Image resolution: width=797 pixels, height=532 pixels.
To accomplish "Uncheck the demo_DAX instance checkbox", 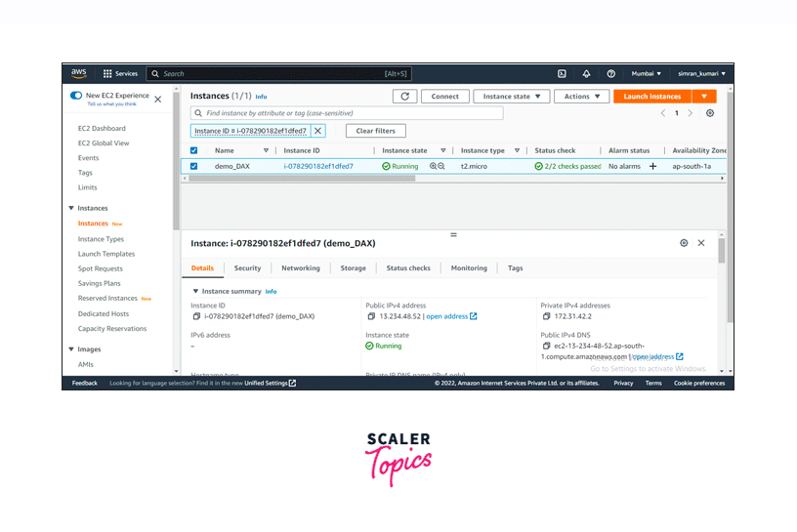I will (x=193, y=166).
